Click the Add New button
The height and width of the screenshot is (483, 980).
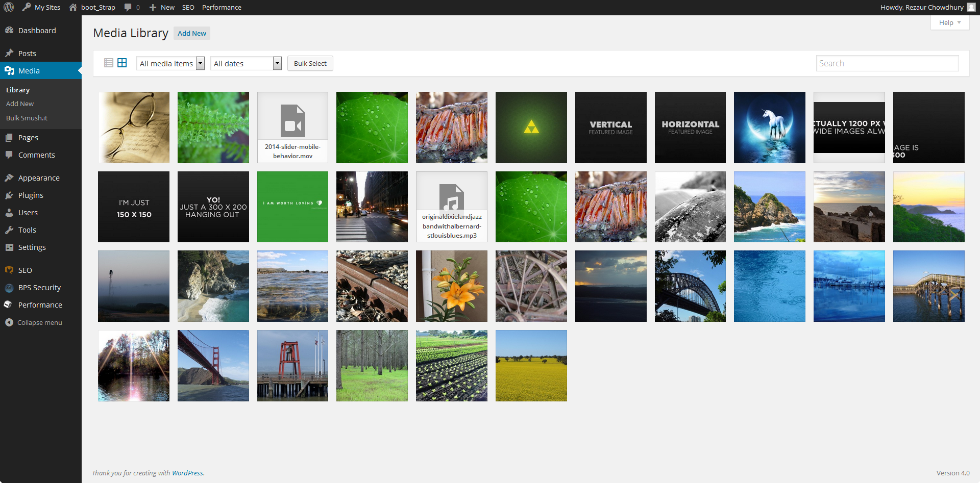[191, 33]
